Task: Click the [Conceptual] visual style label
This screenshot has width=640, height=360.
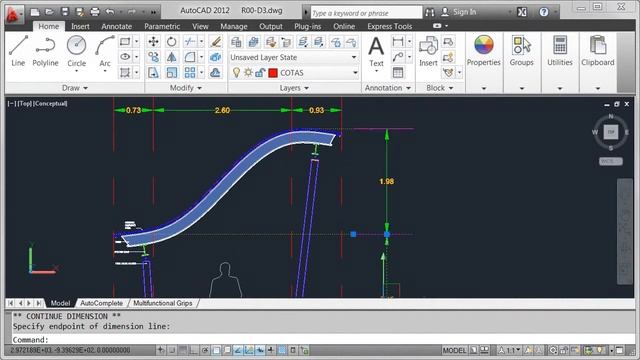Action: [50, 103]
